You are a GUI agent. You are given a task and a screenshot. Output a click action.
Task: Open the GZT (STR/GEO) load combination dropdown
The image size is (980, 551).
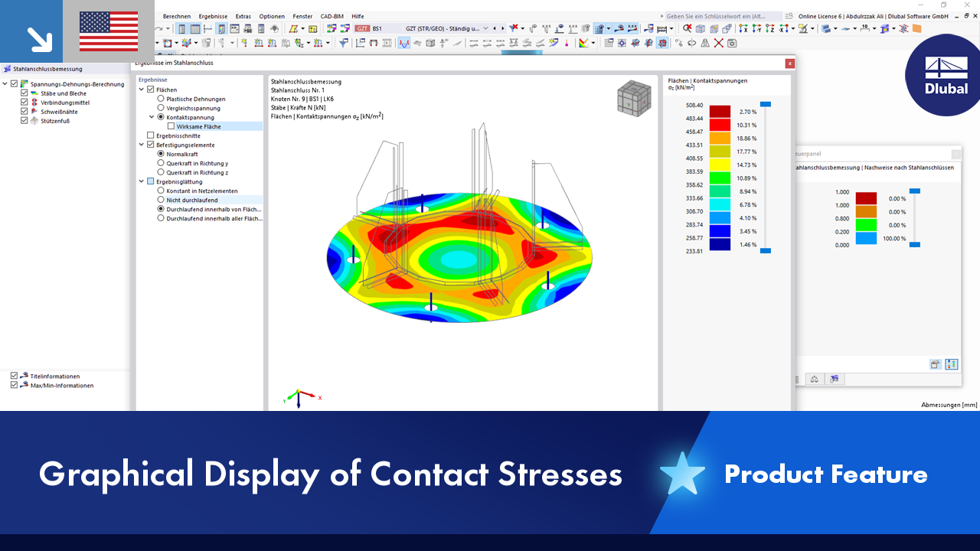click(x=485, y=28)
